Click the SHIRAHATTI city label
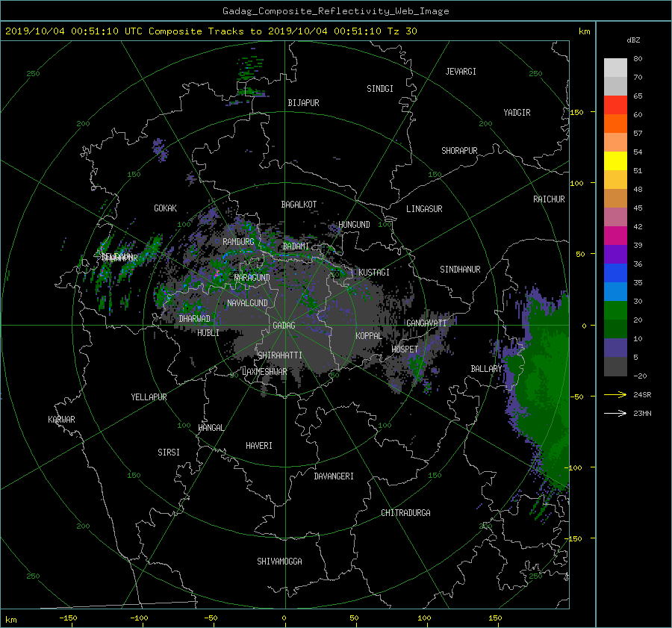This screenshot has height=628, width=672. (x=280, y=355)
